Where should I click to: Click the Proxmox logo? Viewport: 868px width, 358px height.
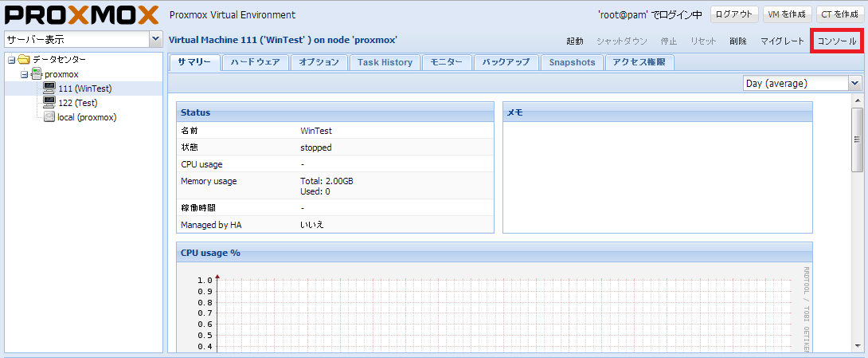82,15
